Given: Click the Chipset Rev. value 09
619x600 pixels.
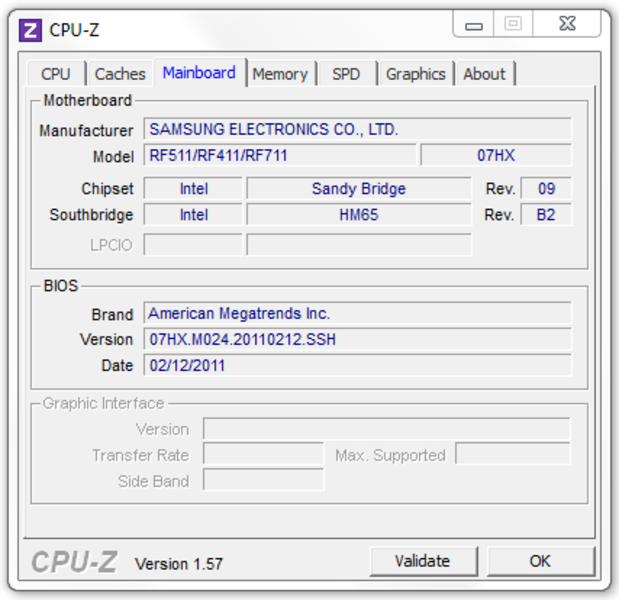Looking at the screenshot, I should point(546,189).
